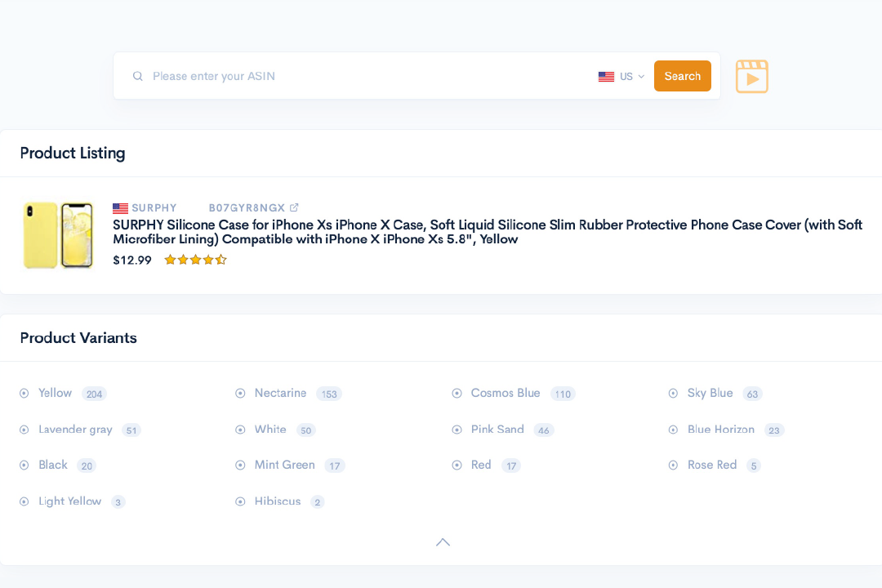Open the US marketplace dropdown

point(621,77)
